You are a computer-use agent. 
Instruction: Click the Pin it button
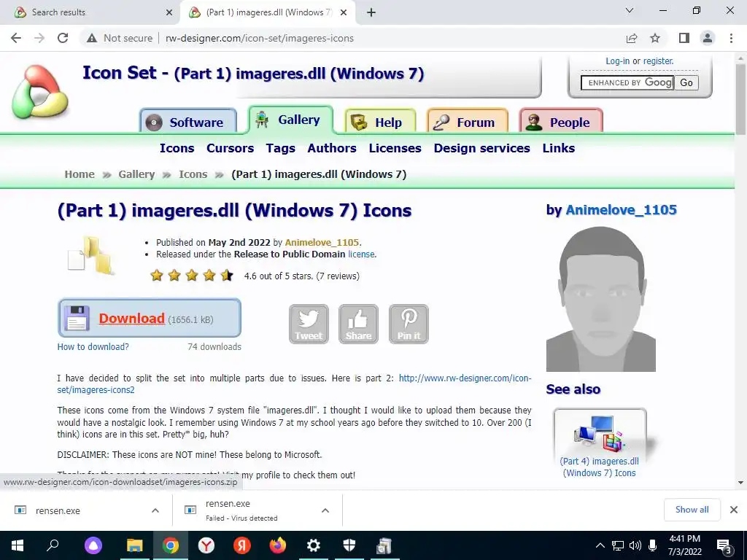click(409, 324)
